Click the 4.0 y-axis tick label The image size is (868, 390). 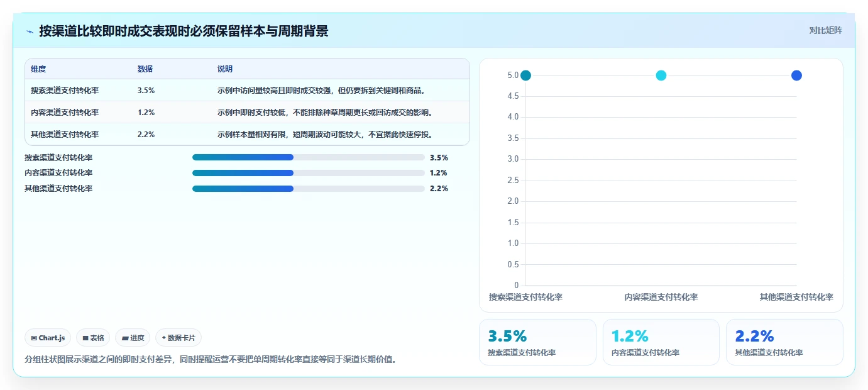click(513, 117)
